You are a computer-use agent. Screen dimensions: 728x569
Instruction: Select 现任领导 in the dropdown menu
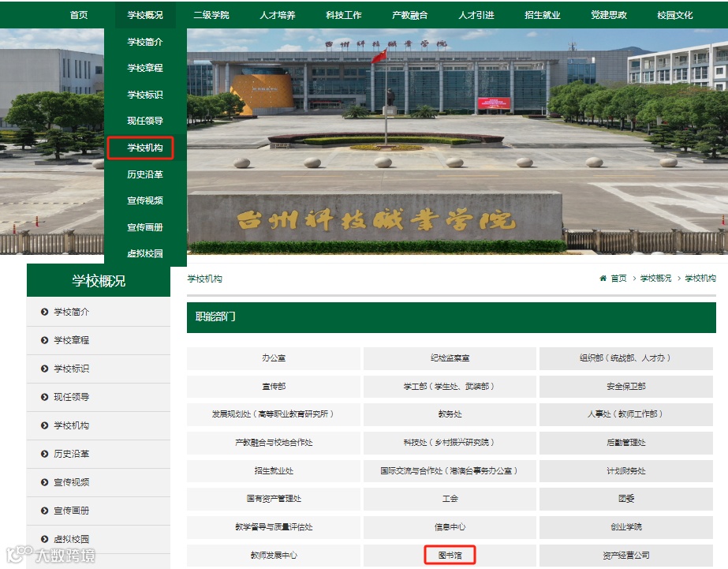pyautogui.click(x=145, y=121)
